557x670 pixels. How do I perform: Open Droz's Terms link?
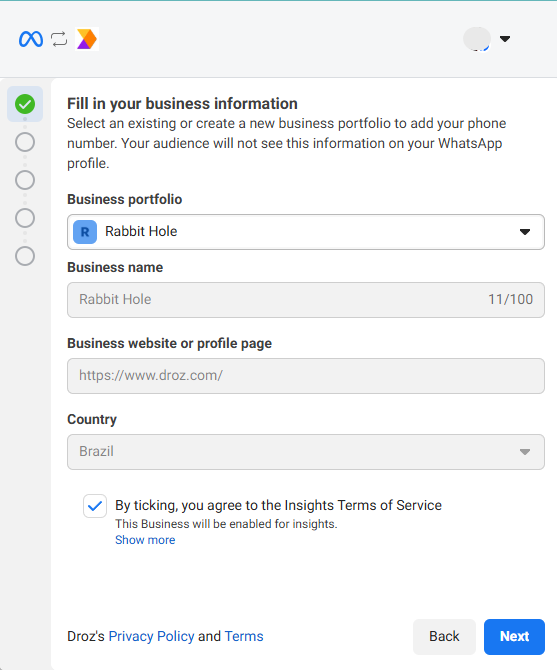pos(244,636)
